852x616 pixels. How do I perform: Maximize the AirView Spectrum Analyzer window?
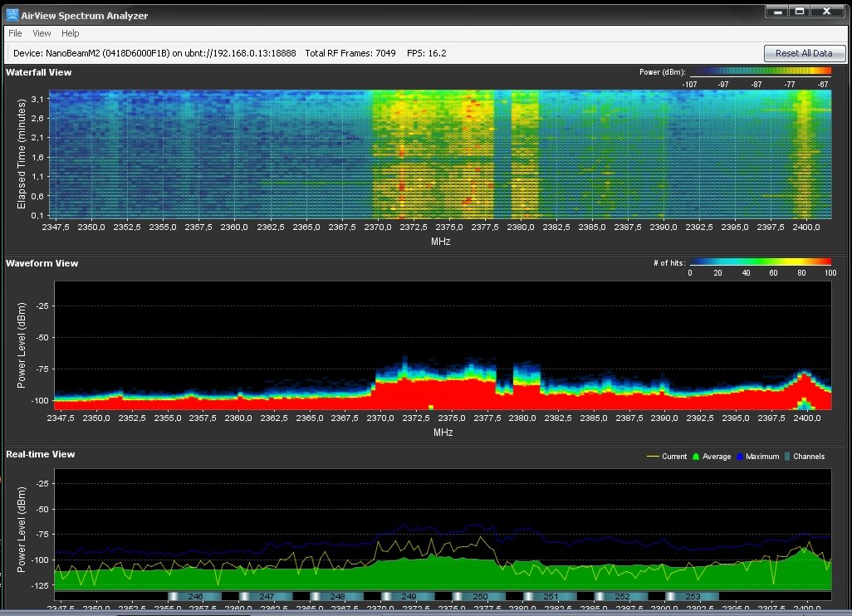coord(801,11)
